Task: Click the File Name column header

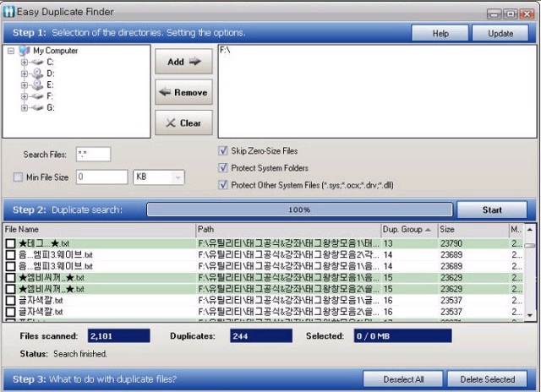Action: (100, 230)
